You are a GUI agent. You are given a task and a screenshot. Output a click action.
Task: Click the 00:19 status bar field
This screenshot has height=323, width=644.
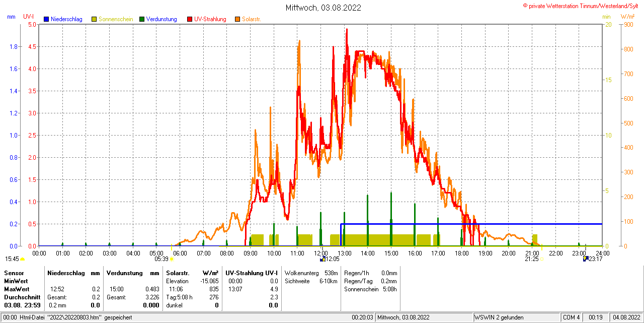pos(596,317)
